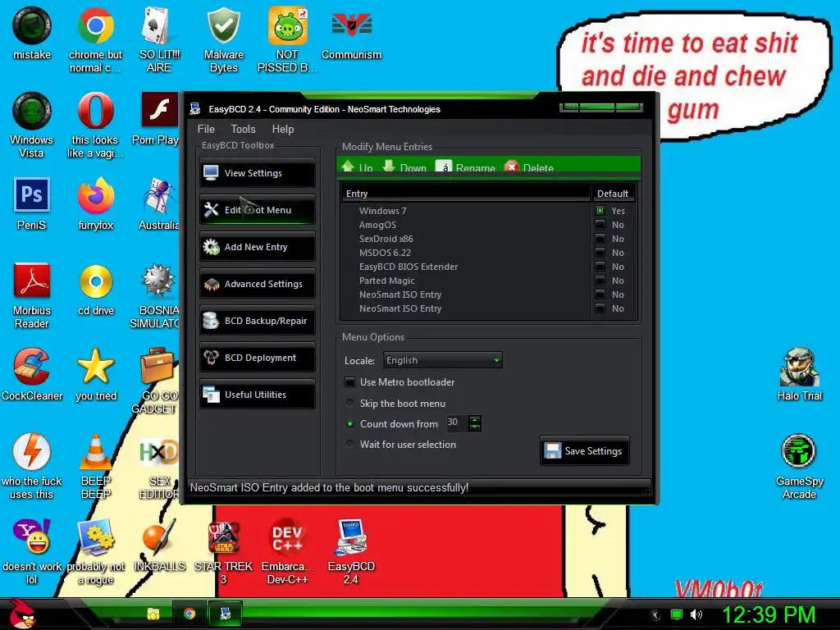Viewport: 840px width, 630px height.
Task: Open the Help menu
Action: pos(283,129)
